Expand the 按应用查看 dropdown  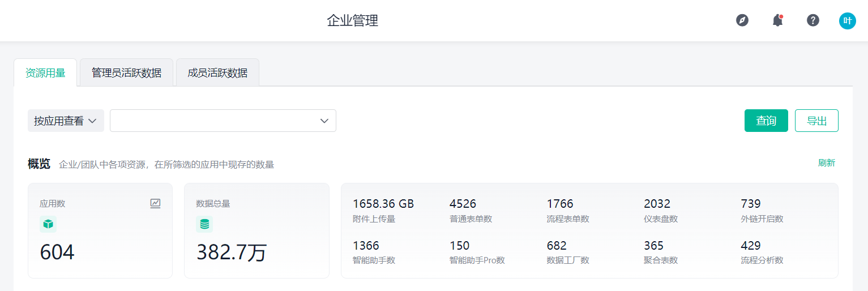point(66,121)
